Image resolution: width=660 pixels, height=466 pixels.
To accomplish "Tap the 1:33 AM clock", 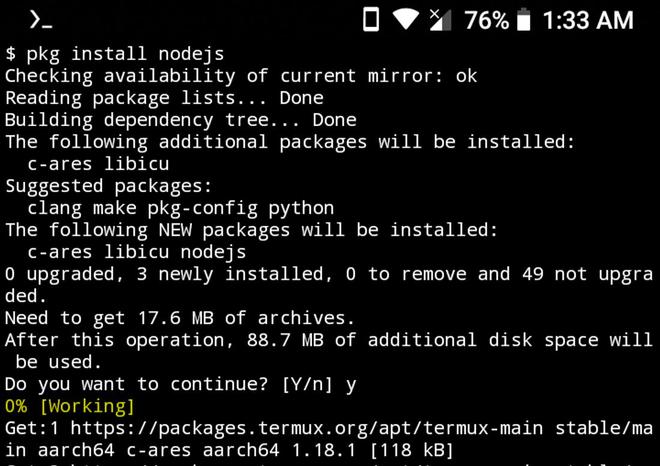I will [x=588, y=20].
